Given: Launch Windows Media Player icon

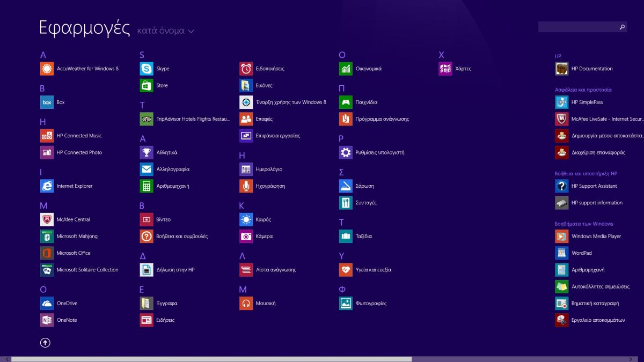Looking at the screenshot, I should (x=561, y=236).
